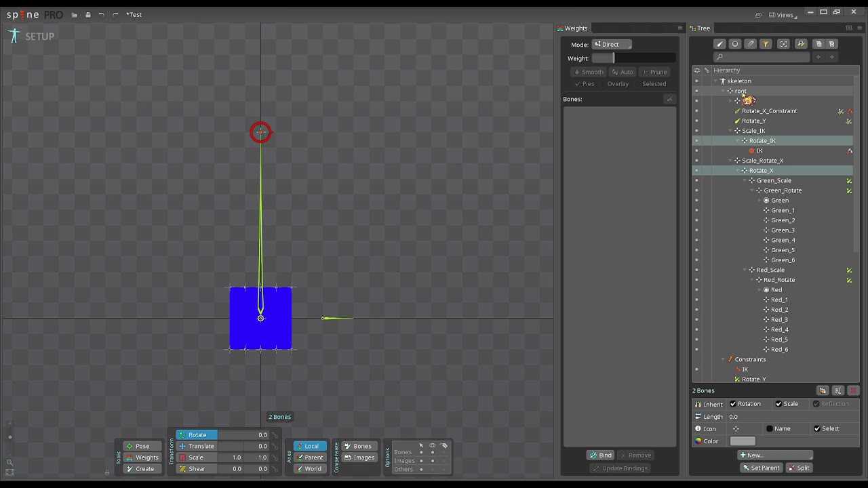
Task: Click the center-on-selection icon in Tree toolbar
Action: [783, 44]
